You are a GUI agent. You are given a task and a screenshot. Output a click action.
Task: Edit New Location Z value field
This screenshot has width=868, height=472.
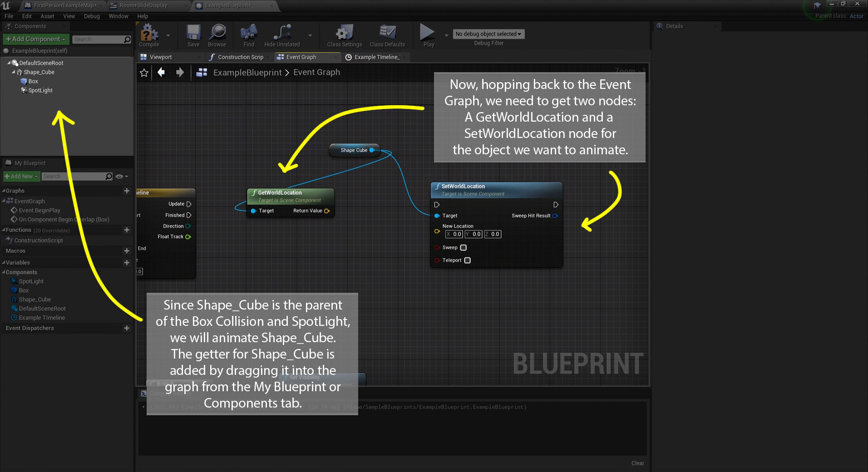point(493,234)
